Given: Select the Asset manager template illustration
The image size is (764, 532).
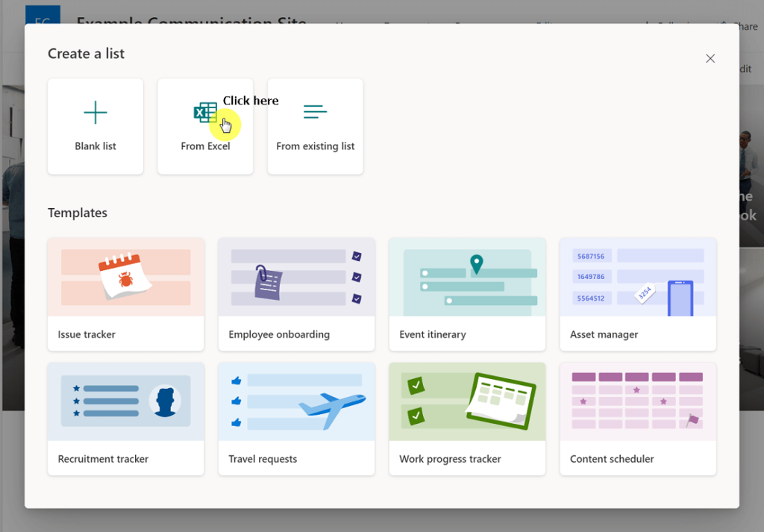Looking at the screenshot, I should [638, 278].
